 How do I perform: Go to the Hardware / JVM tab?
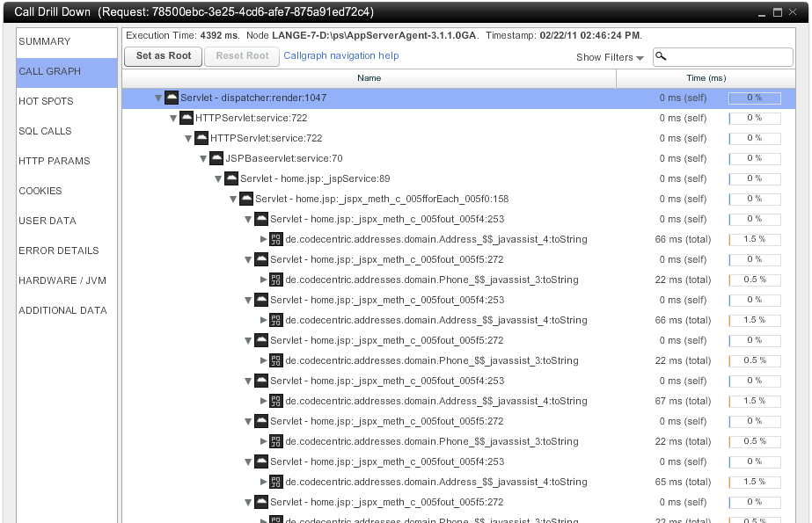61,280
